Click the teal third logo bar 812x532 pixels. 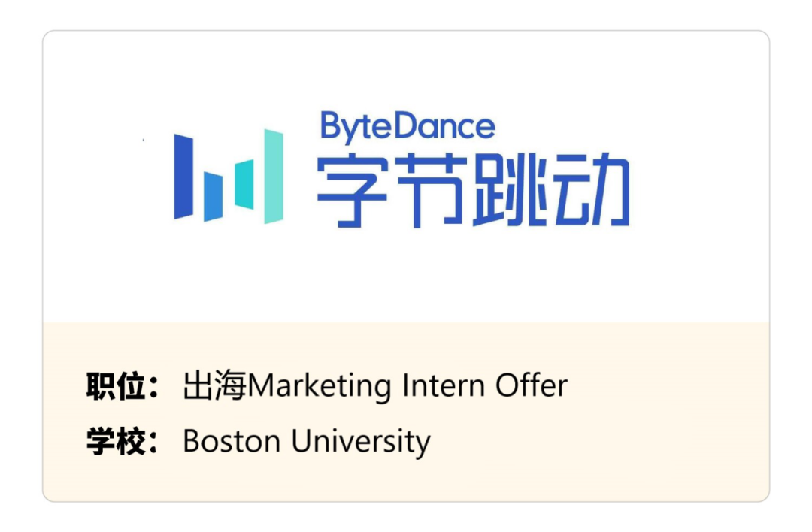click(244, 184)
